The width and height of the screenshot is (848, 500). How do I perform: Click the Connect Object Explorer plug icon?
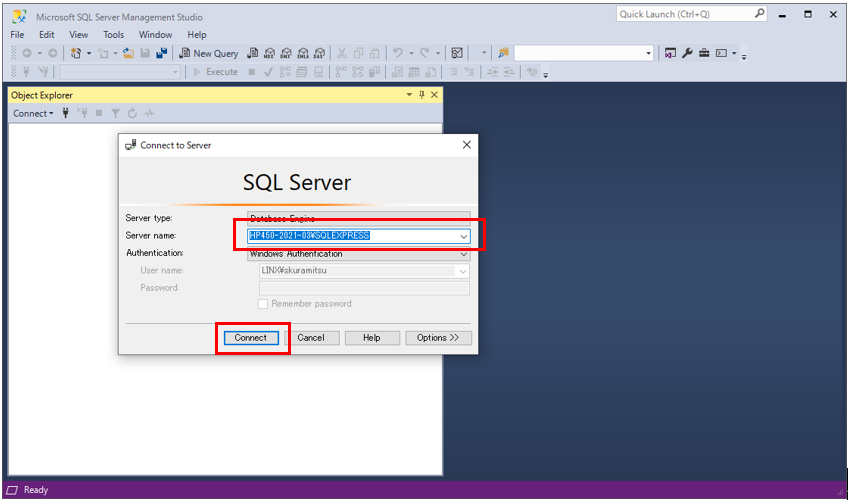coord(66,113)
